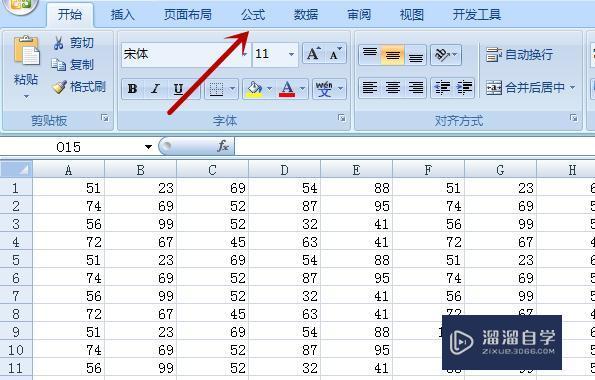
Task: Apply red font color
Action: (287, 89)
